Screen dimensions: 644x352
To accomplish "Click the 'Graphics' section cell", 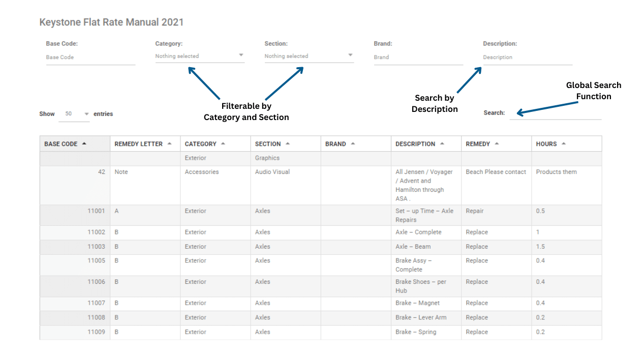I will [285, 158].
